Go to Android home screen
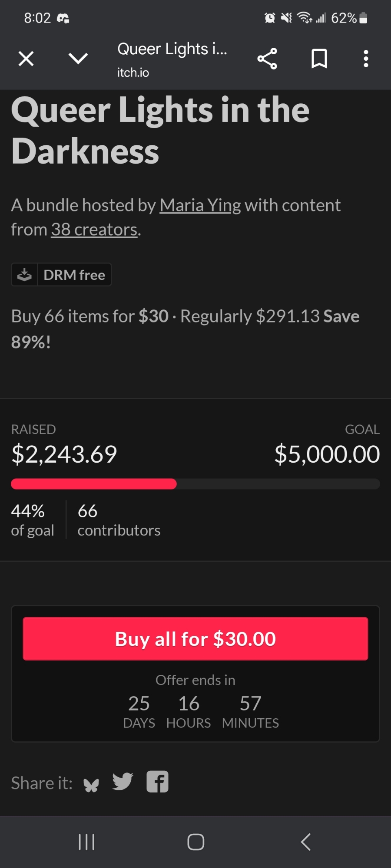This screenshot has width=391, height=868. [195, 842]
